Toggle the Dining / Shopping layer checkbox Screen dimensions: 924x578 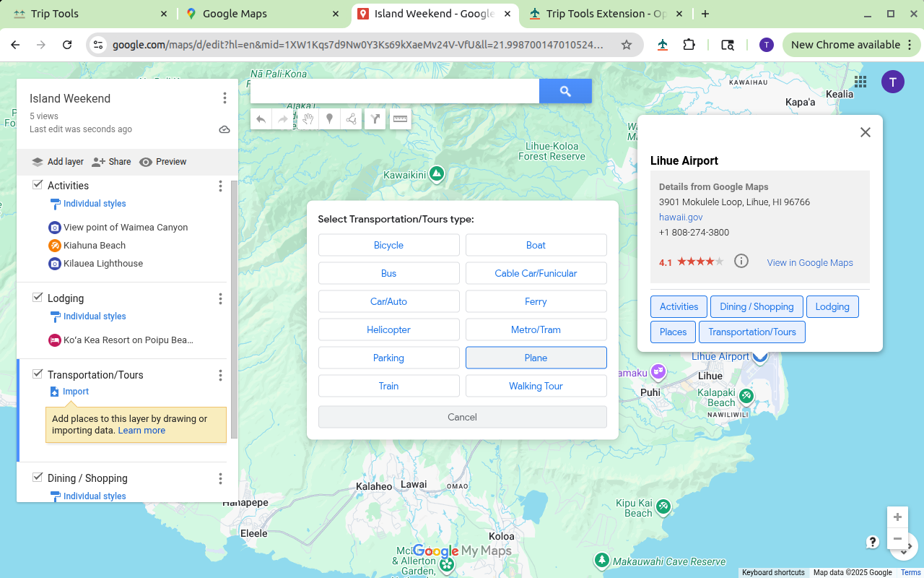tap(38, 478)
